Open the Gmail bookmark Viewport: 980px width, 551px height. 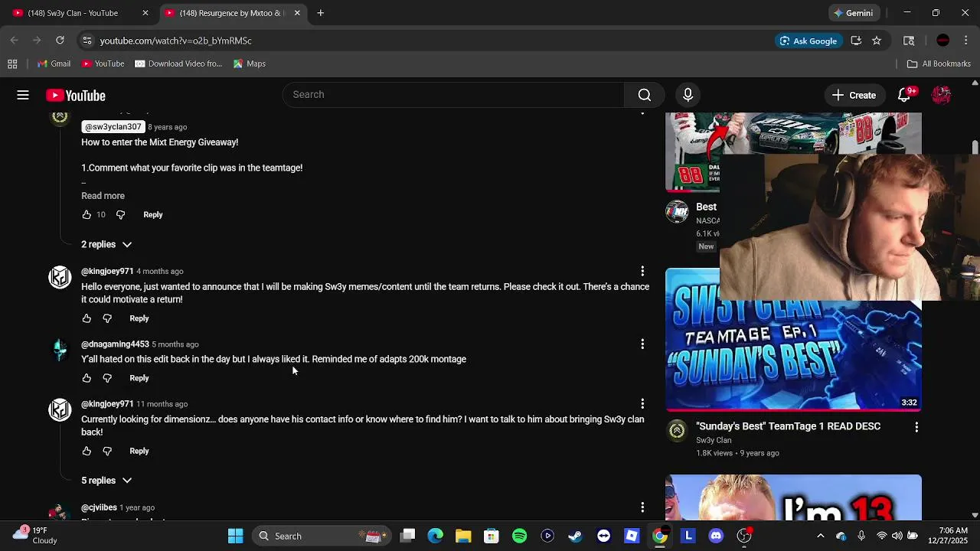(x=54, y=64)
